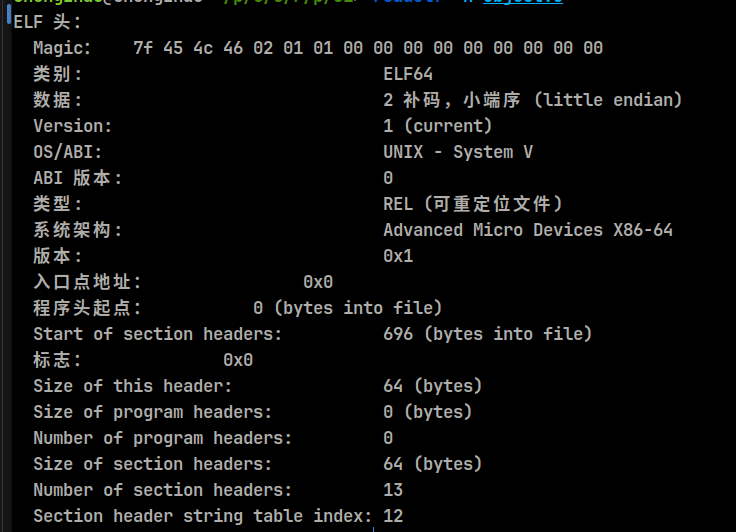Select the 程序头起点 label
Screen dimensions: 736x532
pos(87,308)
